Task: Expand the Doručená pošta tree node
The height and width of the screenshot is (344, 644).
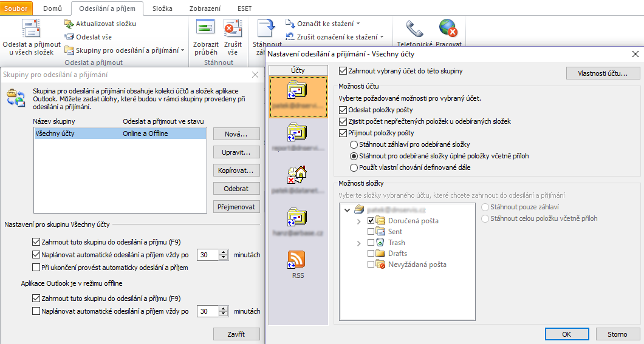Action: (x=358, y=221)
